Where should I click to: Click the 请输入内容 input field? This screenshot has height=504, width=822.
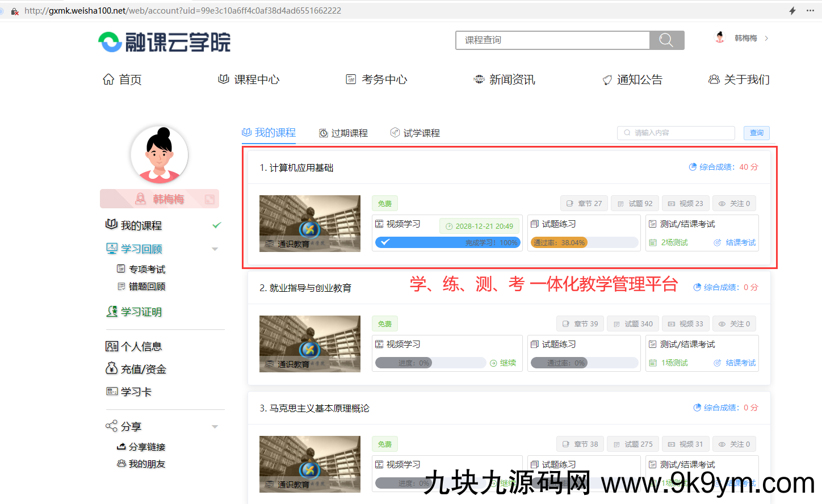[676, 133]
